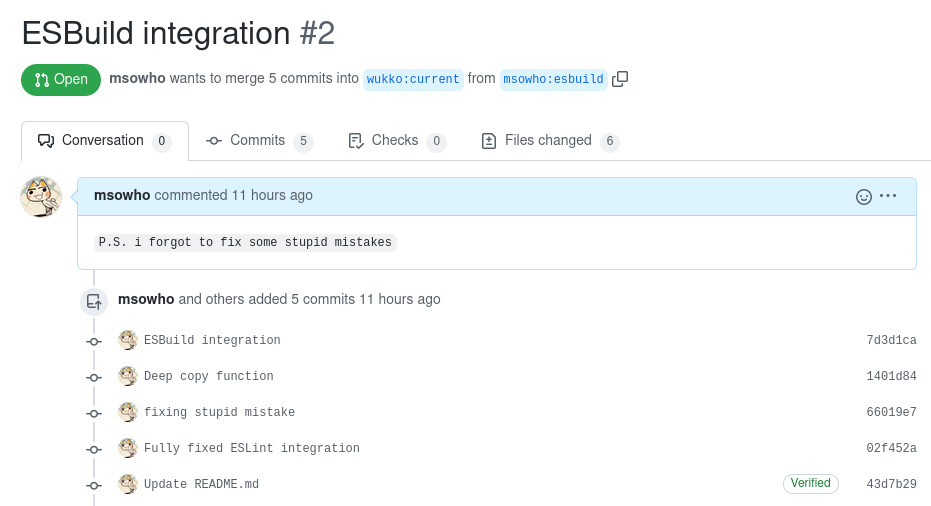View the Files changed tab
Viewport: 931px width, 506px height.
(549, 141)
